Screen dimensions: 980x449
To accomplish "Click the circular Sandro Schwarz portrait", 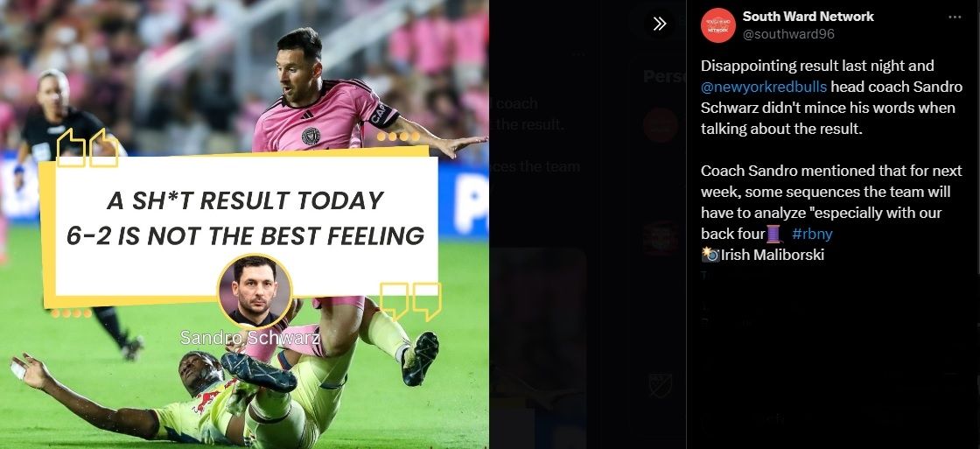I will click(255, 291).
